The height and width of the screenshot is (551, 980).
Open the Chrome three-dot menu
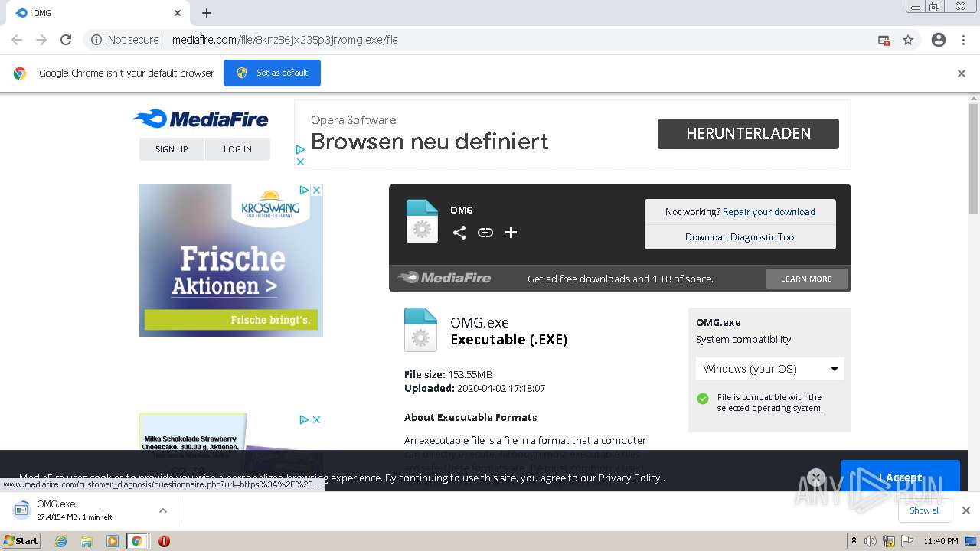[x=963, y=40]
